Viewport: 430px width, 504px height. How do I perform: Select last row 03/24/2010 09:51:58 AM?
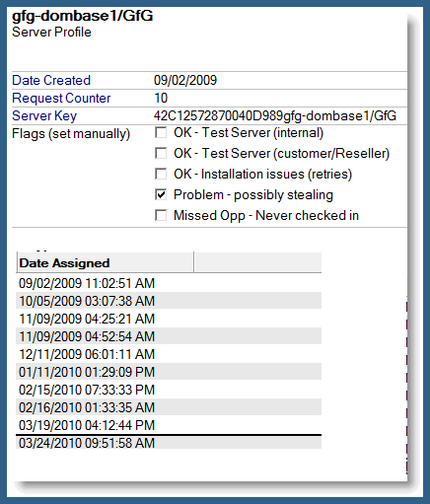[x=169, y=443]
